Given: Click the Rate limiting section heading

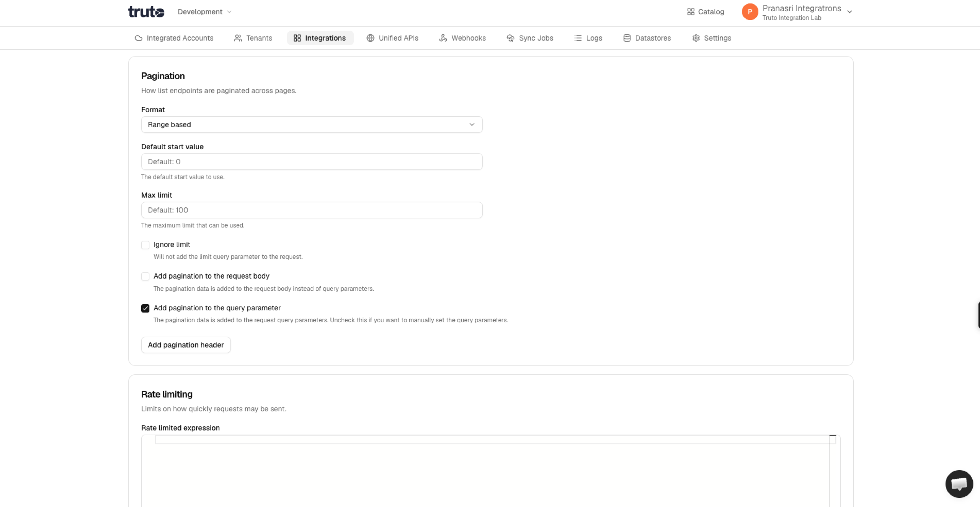Looking at the screenshot, I should [167, 395].
